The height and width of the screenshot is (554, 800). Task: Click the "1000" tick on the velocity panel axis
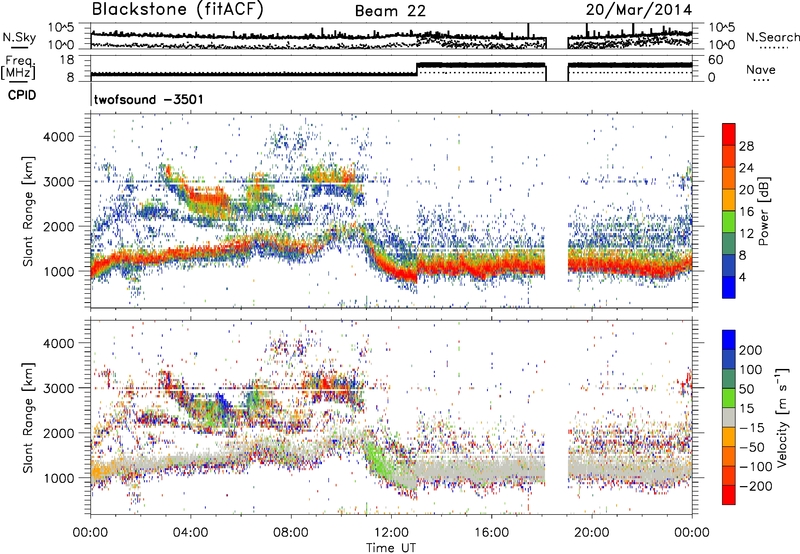point(59,478)
